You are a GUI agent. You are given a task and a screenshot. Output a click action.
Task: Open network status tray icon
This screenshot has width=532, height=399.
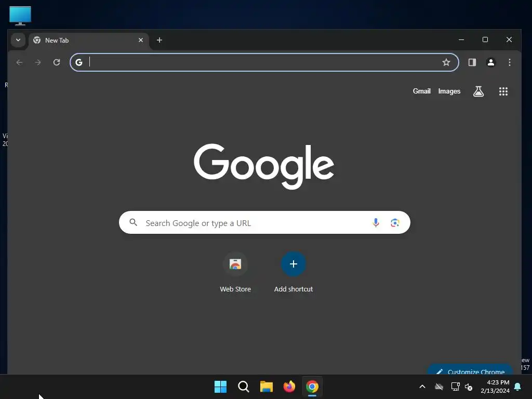pyautogui.click(x=455, y=387)
